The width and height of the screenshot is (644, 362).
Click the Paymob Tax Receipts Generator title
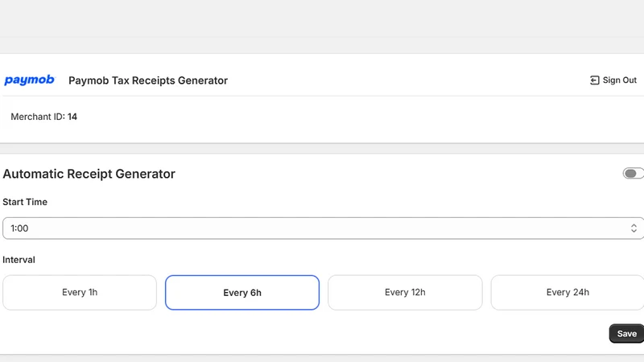(148, 80)
